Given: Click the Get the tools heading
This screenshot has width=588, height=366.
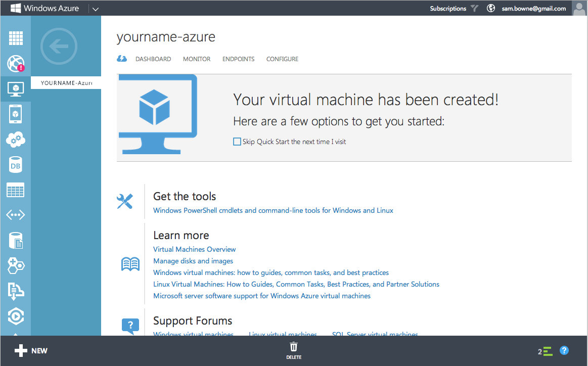Looking at the screenshot, I should (185, 197).
